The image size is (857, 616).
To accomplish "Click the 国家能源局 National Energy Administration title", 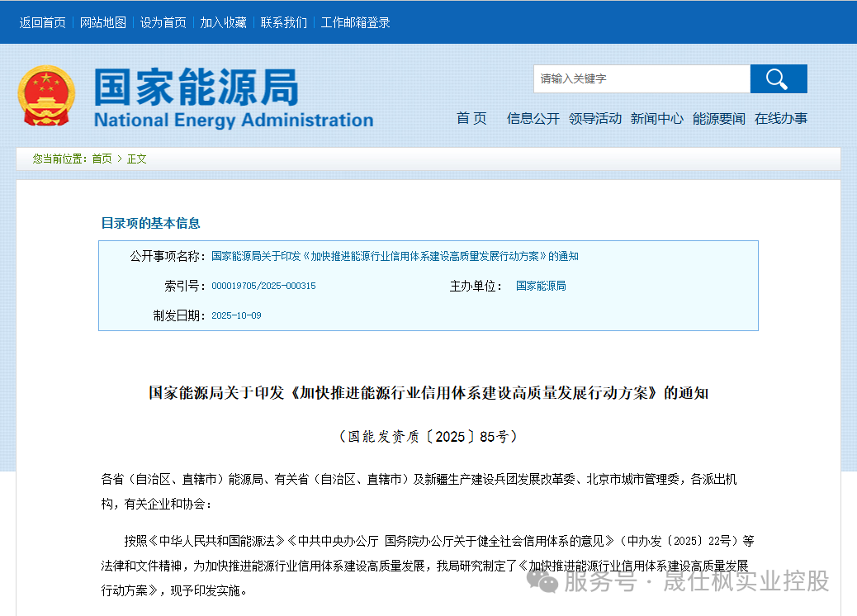I will point(233,99).
